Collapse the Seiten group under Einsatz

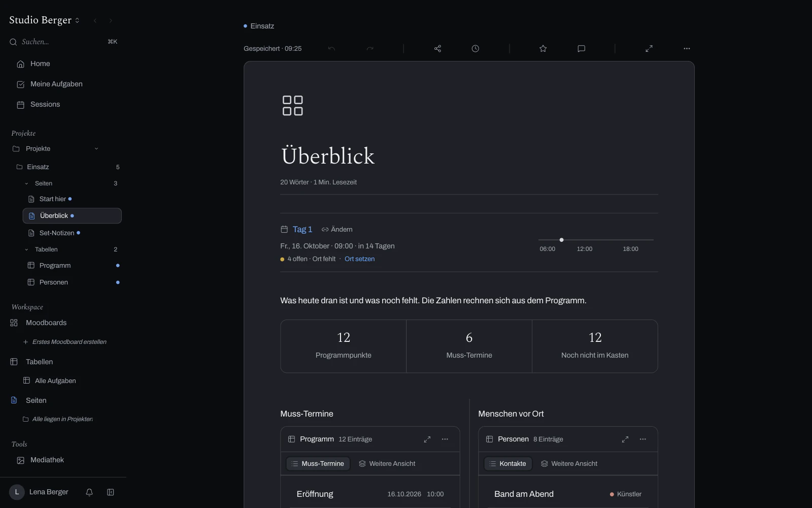pyautogui.click(x=26, y=183)
